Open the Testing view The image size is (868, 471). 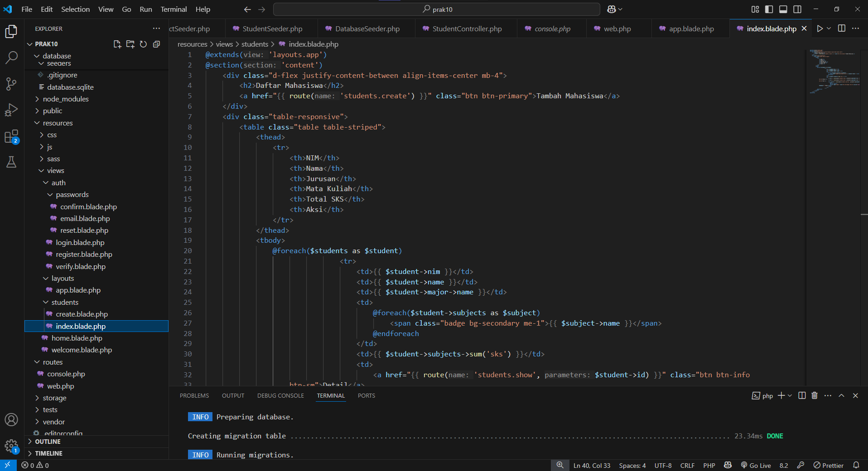click(11, 162)
